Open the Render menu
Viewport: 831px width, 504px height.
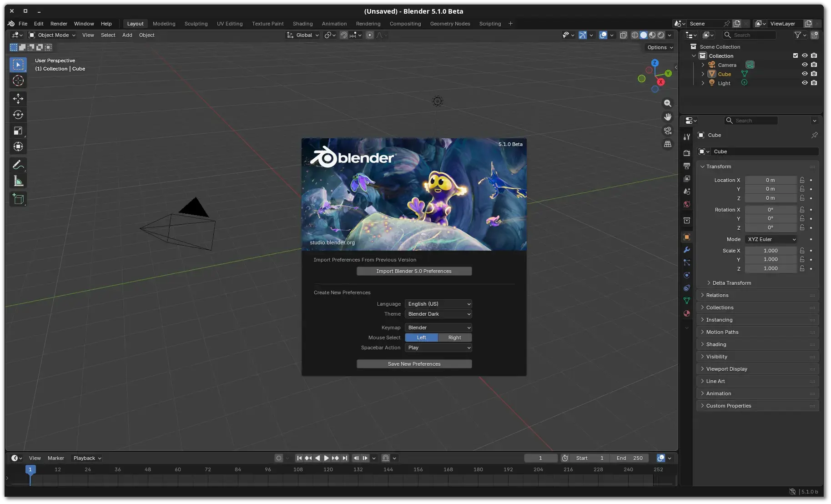(x=59, y=24)
